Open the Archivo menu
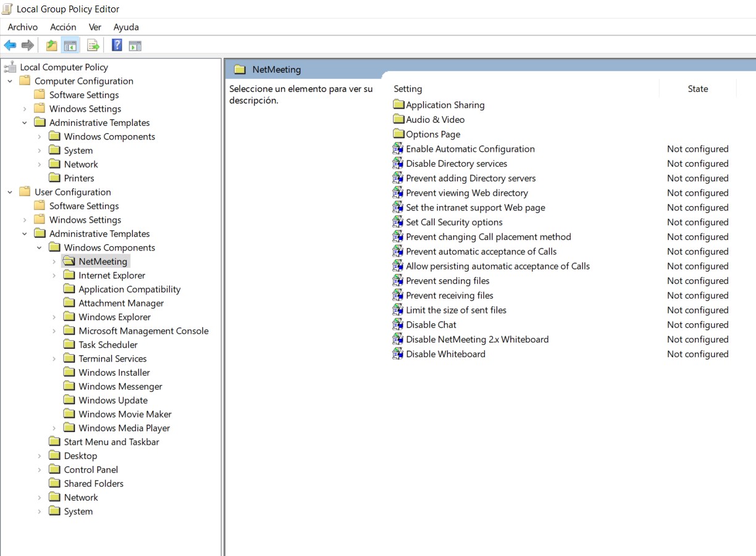756x556 pixels. (x=23, y=27)
